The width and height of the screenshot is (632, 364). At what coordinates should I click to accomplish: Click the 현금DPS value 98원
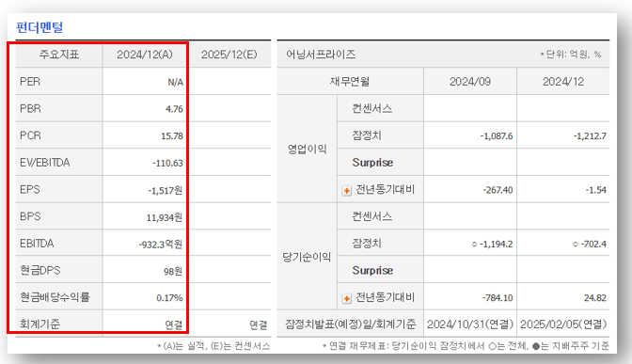point(173,272)
